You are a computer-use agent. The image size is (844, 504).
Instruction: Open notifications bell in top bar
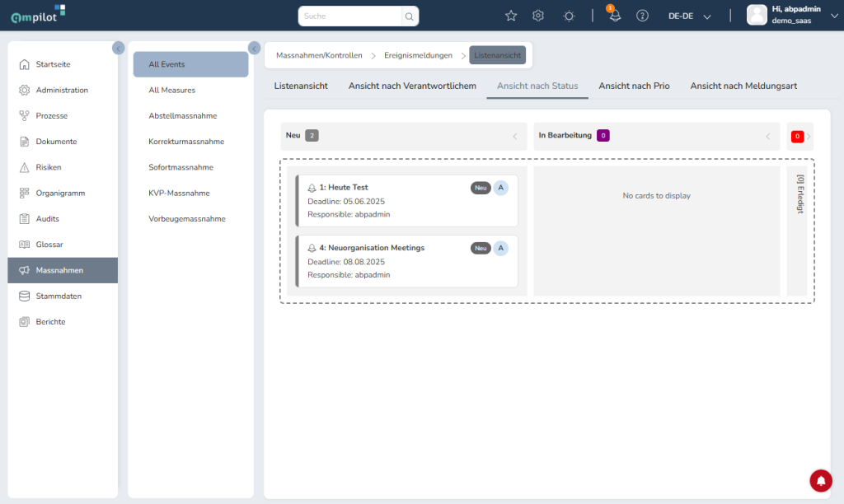click(615, 16)
